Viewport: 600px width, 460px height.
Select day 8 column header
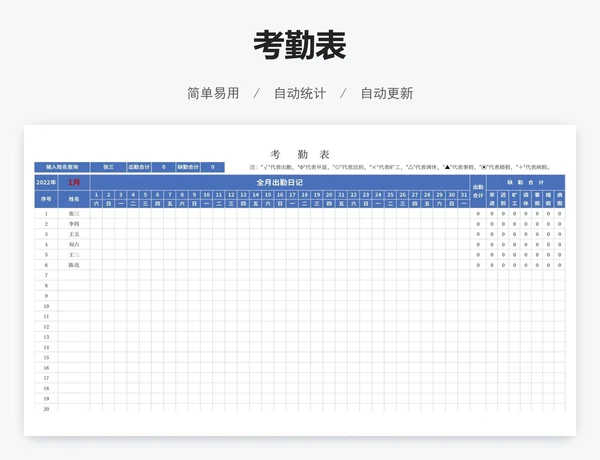tap(182, 195)
